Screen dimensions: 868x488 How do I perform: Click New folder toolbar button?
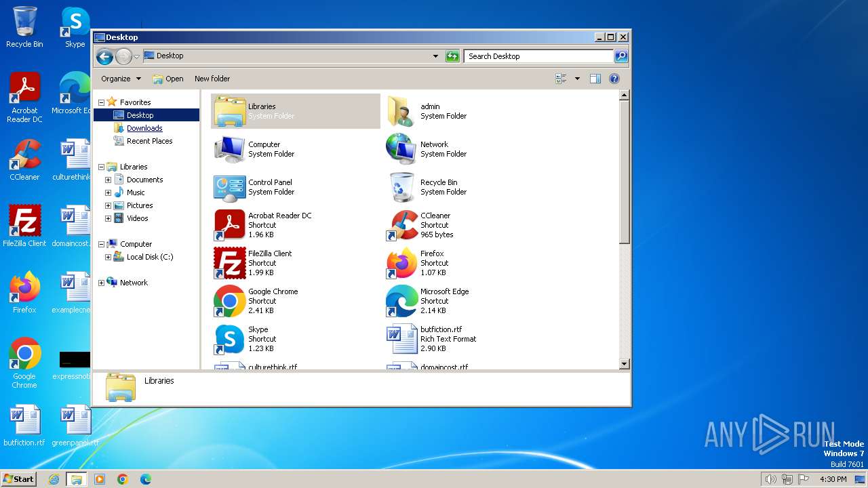(212, 79)
